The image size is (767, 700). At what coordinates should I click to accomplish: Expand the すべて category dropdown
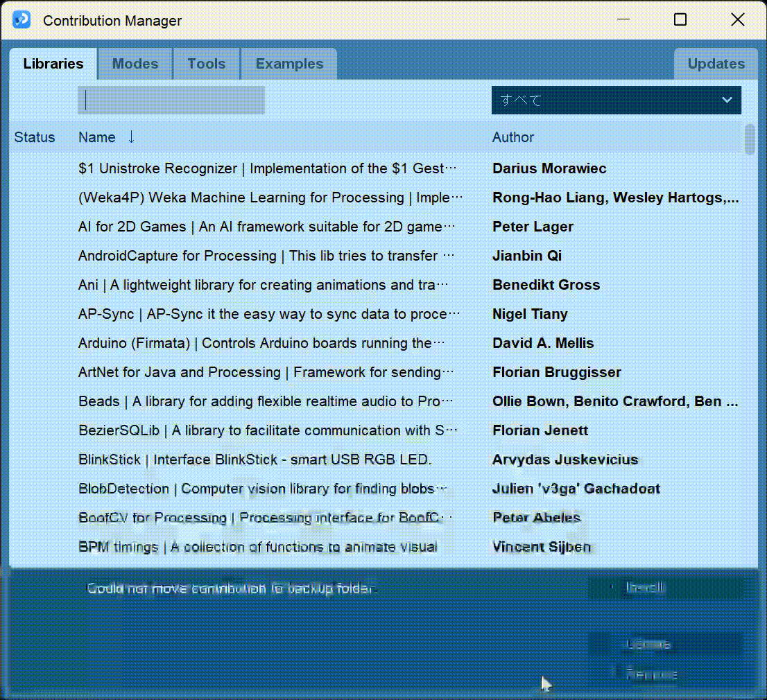617,100
